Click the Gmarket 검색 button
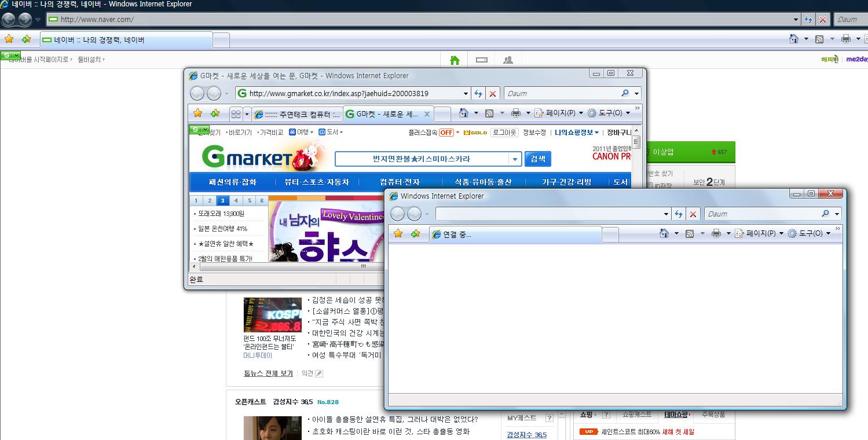 click(538, 159)
